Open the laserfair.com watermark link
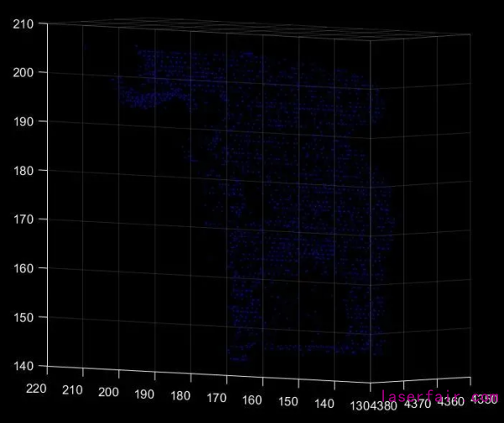Image resolution: width=504 pixels, height=423 pixels. [438, 397]
